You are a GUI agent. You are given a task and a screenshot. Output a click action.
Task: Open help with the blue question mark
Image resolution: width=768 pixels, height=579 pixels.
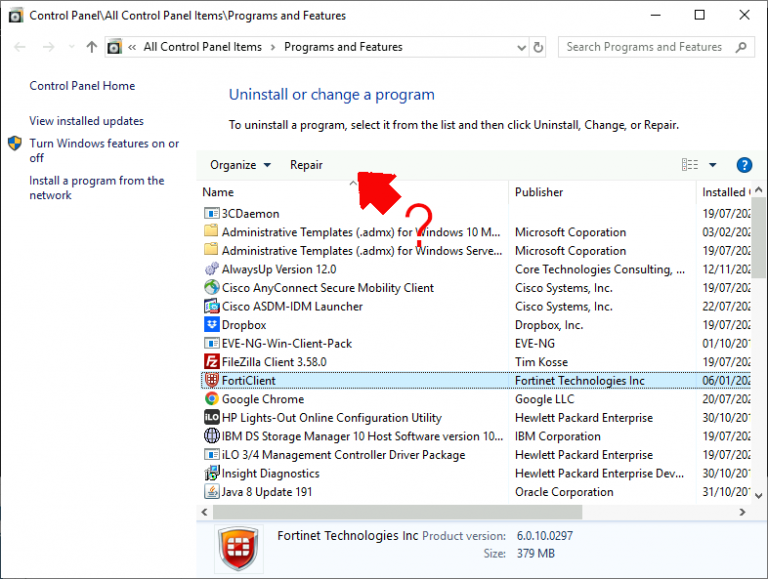coord(744,165)
